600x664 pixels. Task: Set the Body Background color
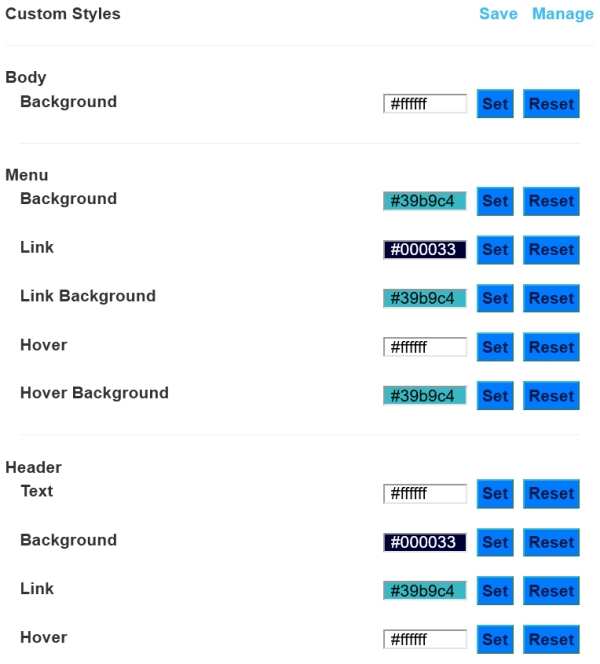tap(495, 104)
